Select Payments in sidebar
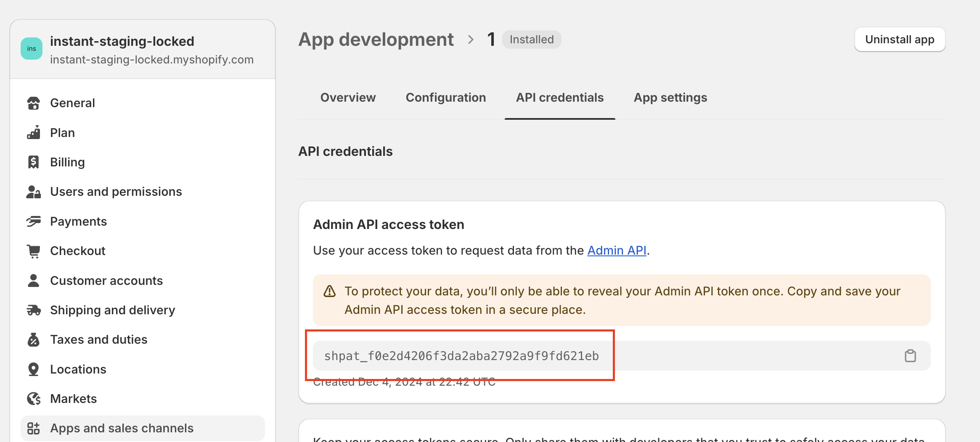Image resolution: width=980 pixels, height=442 pixels. [x=143, y=221]
